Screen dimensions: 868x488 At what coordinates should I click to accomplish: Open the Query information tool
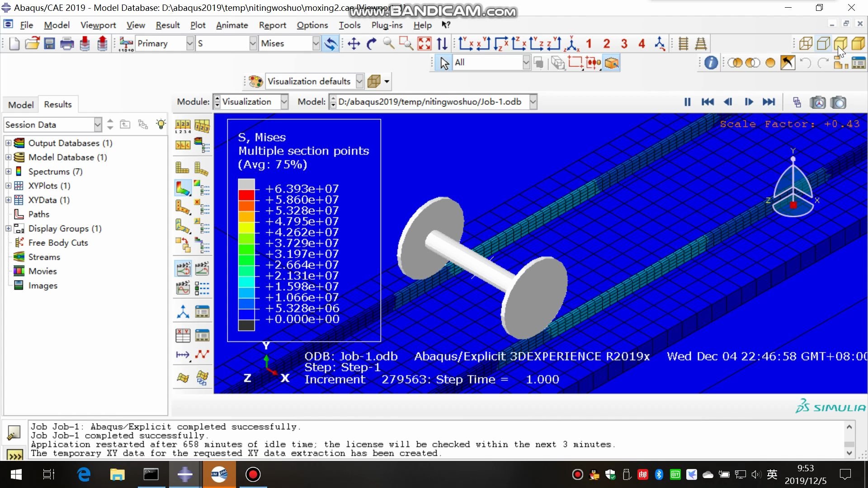point(710,63)
